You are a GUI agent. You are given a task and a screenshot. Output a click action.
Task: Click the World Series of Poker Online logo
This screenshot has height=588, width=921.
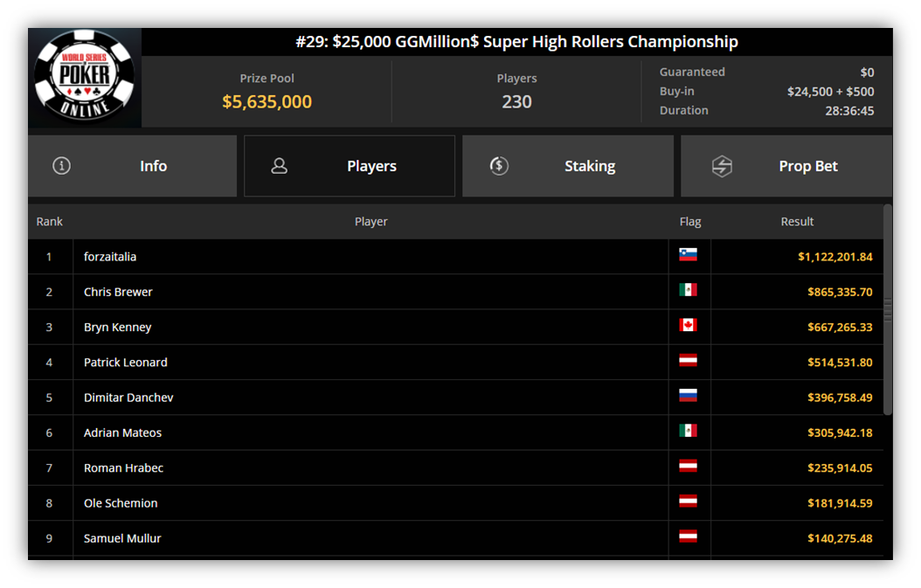(x=85, y=78)
